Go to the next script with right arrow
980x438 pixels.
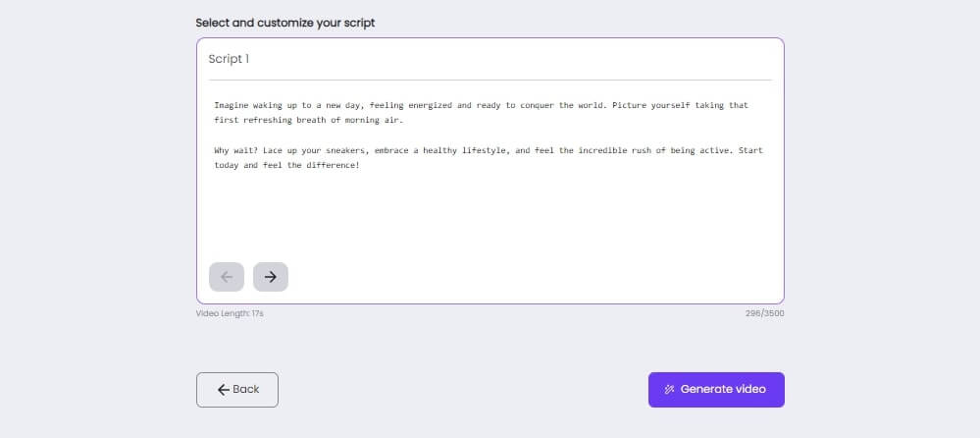[x=270, y=277]
